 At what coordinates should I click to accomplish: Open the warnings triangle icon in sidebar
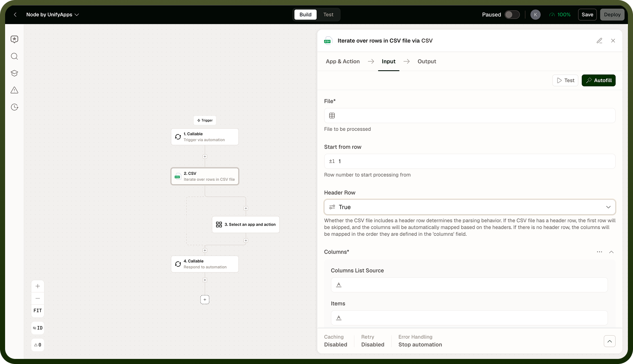pos(14,90)
